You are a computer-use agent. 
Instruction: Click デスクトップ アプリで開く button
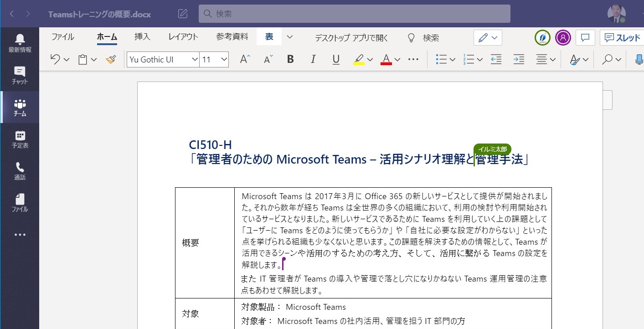[x=351, y=38]
